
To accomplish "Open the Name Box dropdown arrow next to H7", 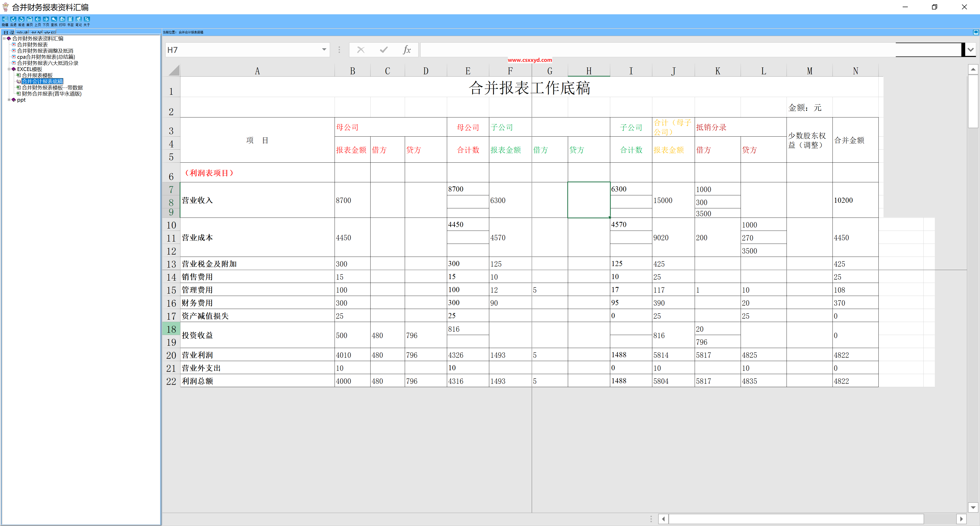I will (324, 50).
